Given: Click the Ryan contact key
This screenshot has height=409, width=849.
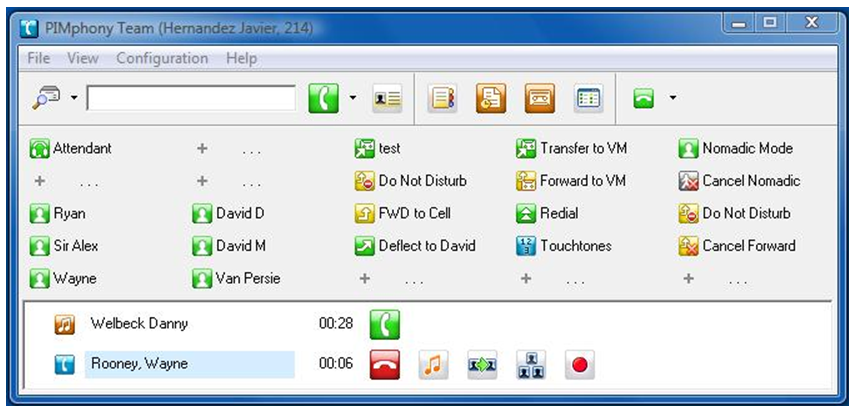Looking at the screenshot, I should pos(57,213).
